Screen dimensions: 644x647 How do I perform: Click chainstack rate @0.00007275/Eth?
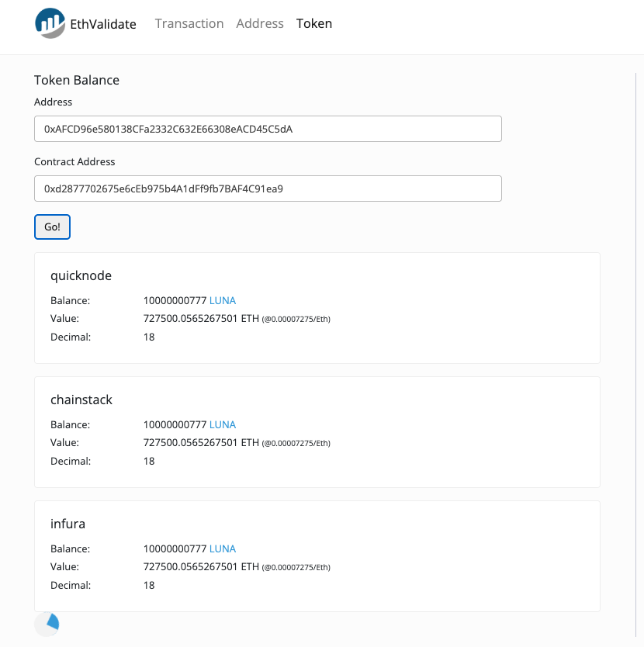296,443
